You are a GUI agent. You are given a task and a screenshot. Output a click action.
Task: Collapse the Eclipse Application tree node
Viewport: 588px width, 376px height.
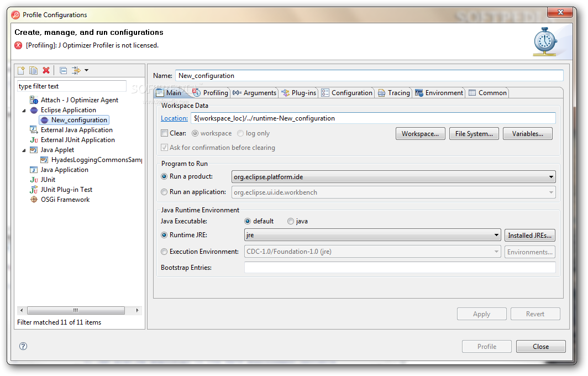(x=24, y=111)
